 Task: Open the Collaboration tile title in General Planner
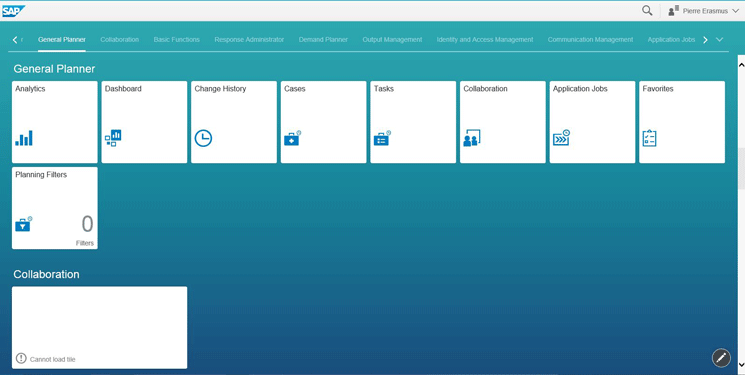(x=485, y=89)
